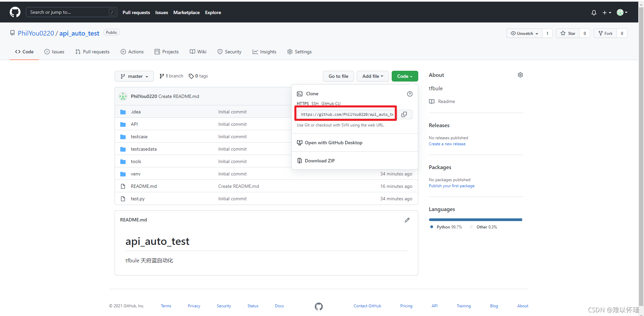Focus the Search or jump to box
The width and height of the screenshot is (644, 316).
pos(72,12)
